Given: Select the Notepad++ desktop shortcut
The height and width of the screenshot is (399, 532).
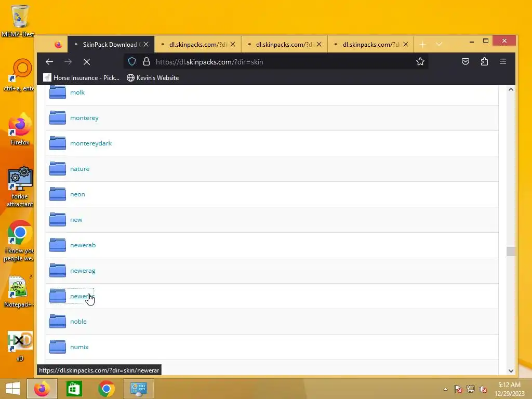Looking at the screenshot, I should (x=19, y=291).
